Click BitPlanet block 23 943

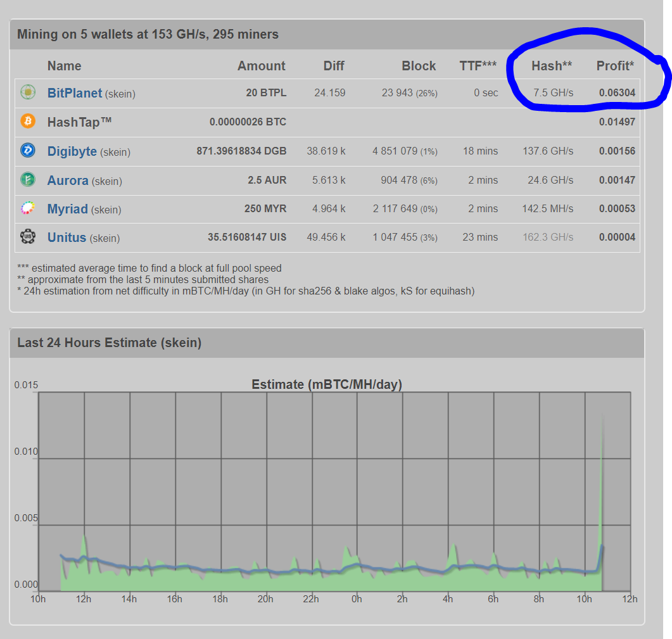point(397,93)
